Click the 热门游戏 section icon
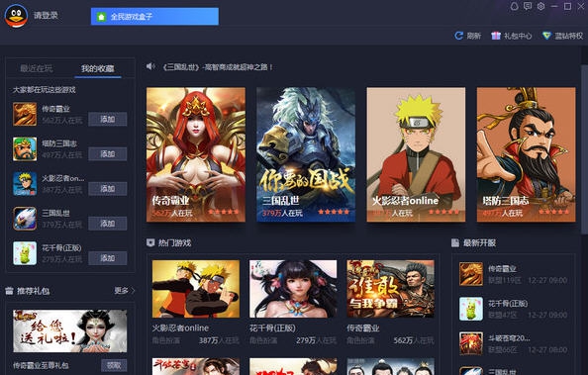Screen dimensions: 588x375 coord(150,242)
